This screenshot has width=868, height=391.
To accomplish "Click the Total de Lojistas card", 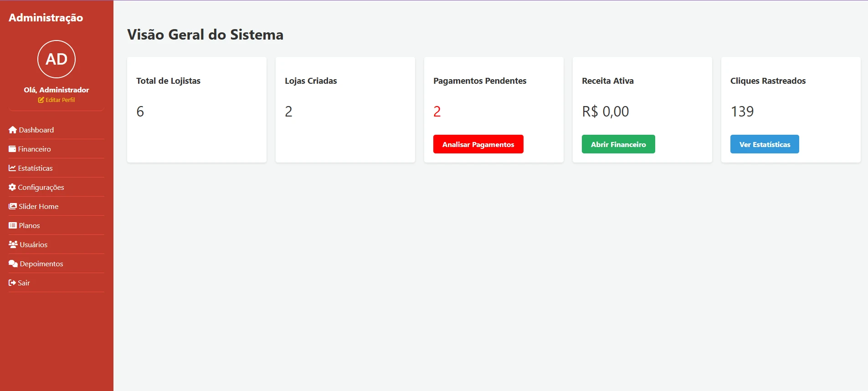I will 197,110.
